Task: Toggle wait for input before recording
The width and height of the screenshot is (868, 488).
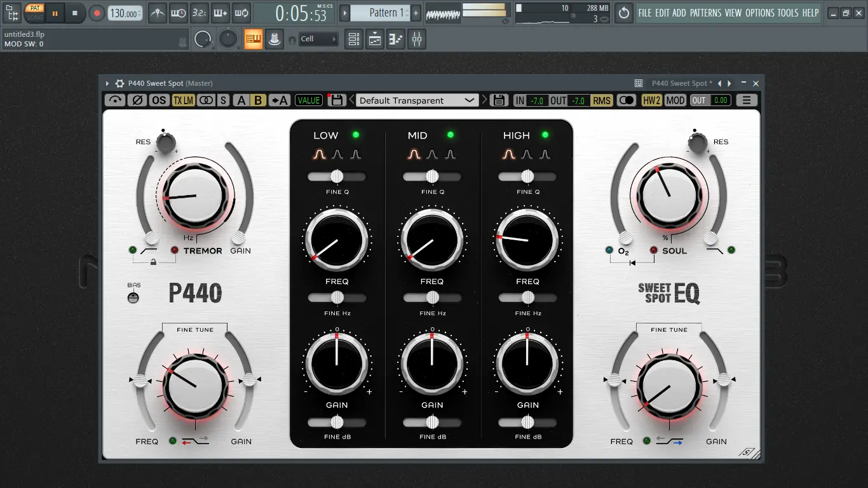Action: [179, 12]
